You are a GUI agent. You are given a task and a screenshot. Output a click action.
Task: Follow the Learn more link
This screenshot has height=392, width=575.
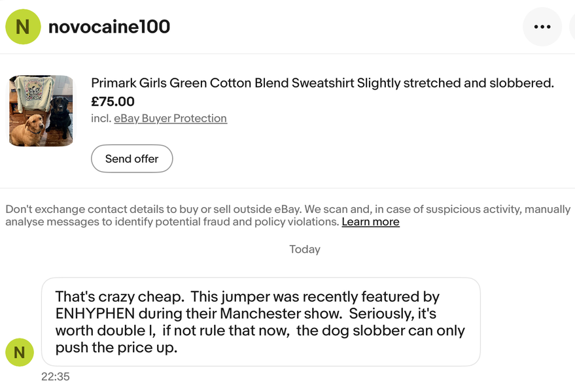[x=370, y=221]
